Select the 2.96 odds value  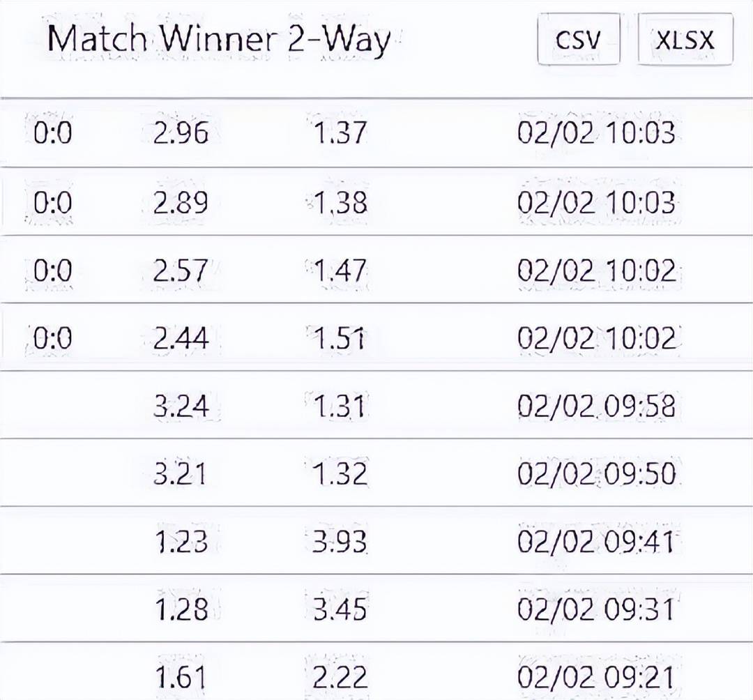click(181, 132)
